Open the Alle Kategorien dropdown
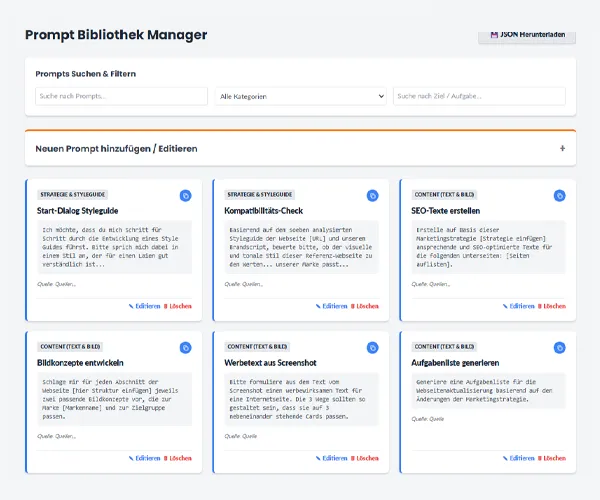The height and width of the screenshot is (500, 600). click(300, 96)
